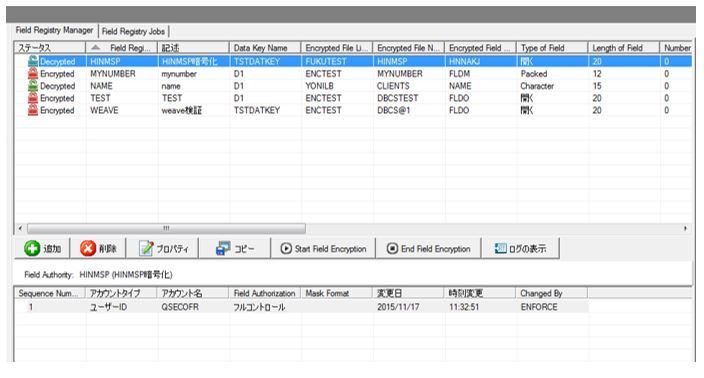Open the Field Registry Jobs tab

(x=133, y=31)
